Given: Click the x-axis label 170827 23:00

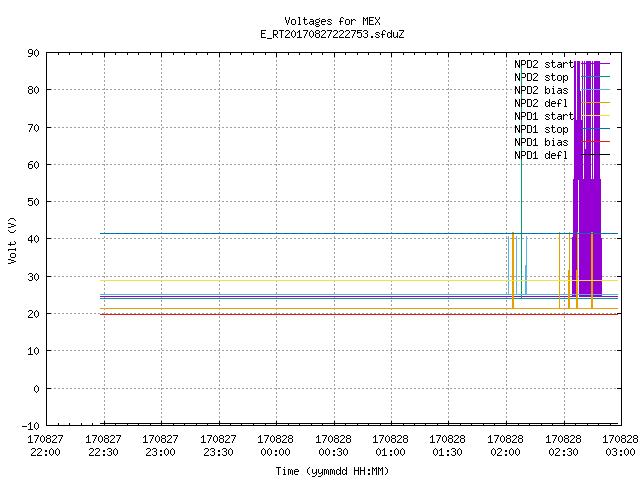Looking at the screenshot, I should [x=160, y=446].
